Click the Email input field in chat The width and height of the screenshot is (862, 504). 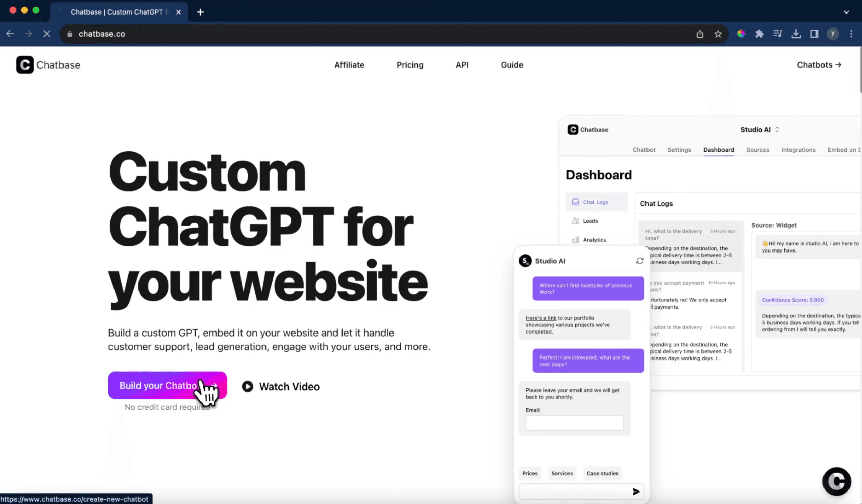574,423
